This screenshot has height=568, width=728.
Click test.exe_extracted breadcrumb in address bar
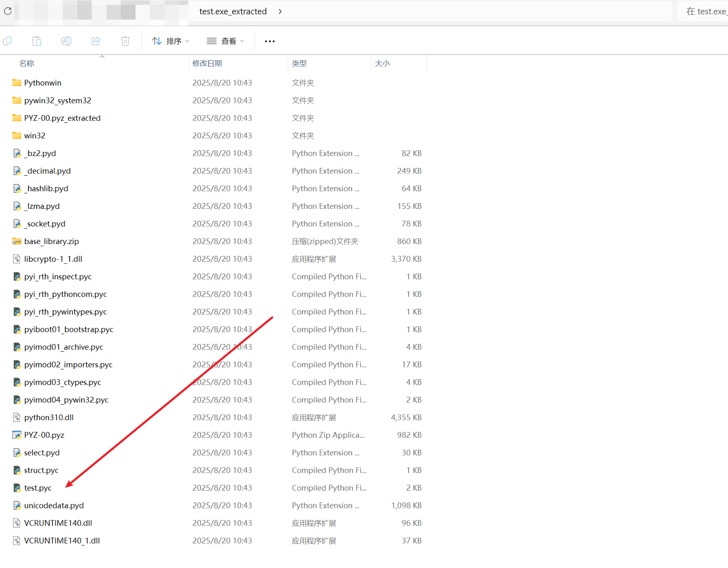[233, 11]
